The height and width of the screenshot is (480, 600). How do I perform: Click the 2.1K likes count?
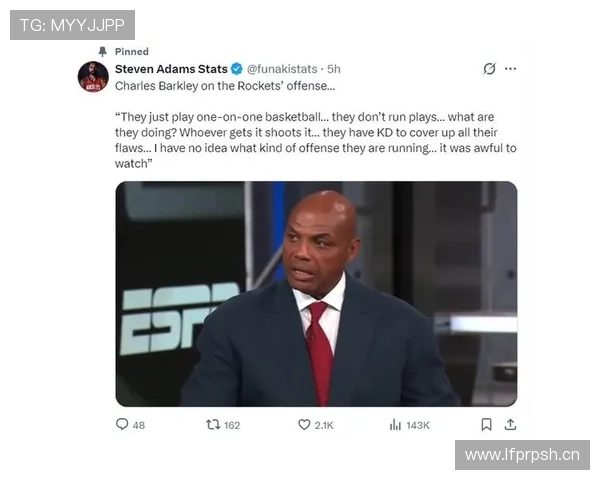[x=324, y=425]
